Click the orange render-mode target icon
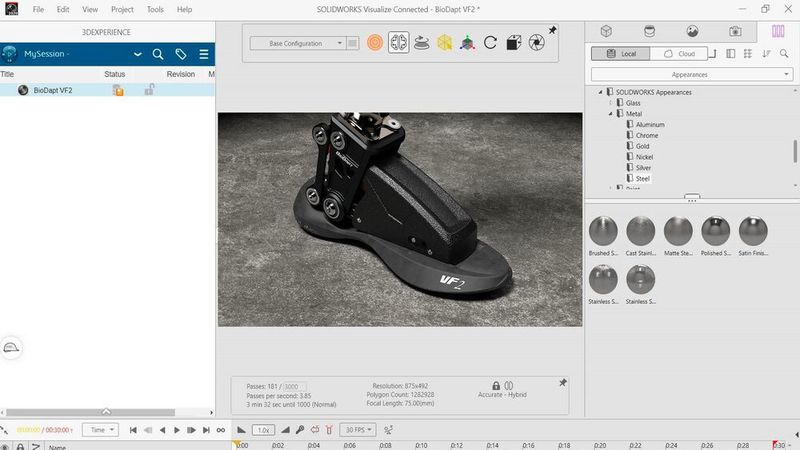The width and height of the screenshot is (800, 450). [x=374, y=42]
